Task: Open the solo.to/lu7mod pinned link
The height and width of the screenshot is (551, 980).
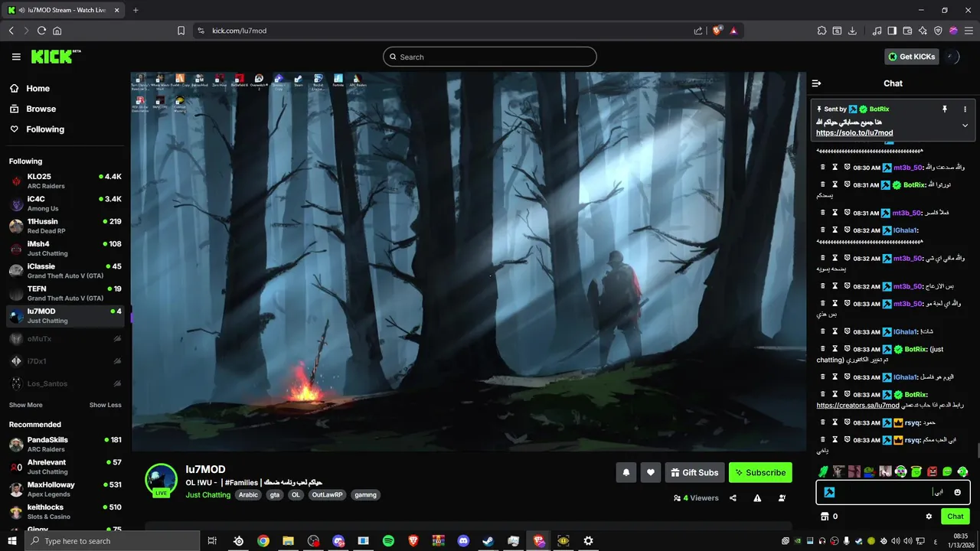Action: (854, 132)
